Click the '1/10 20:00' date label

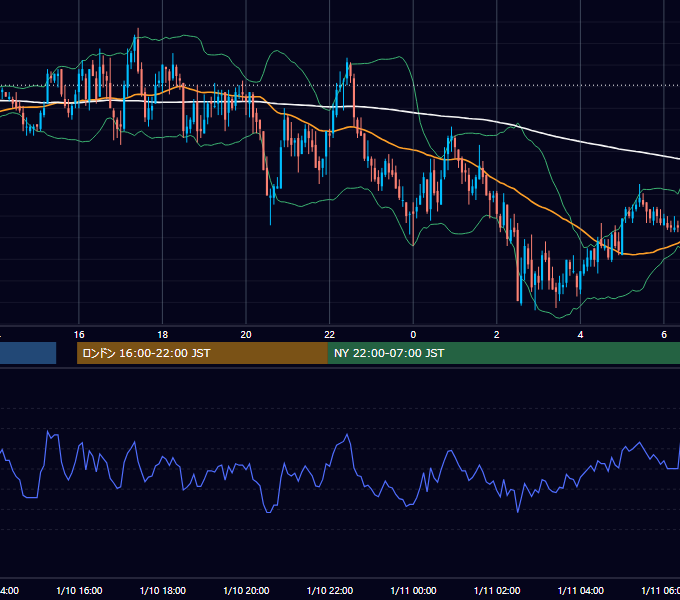click(246, 591)
